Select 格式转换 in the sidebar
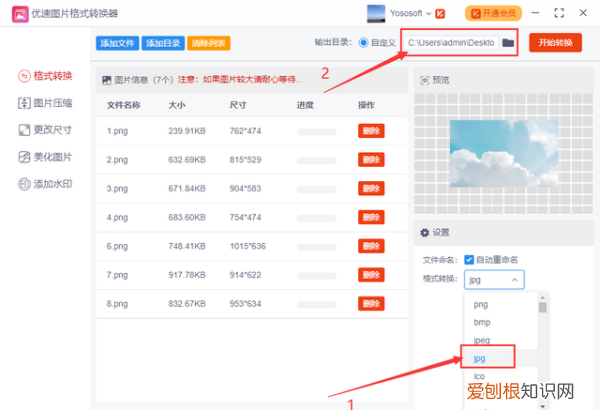This screenshot has height=410, width=600. tap(46, 76)
